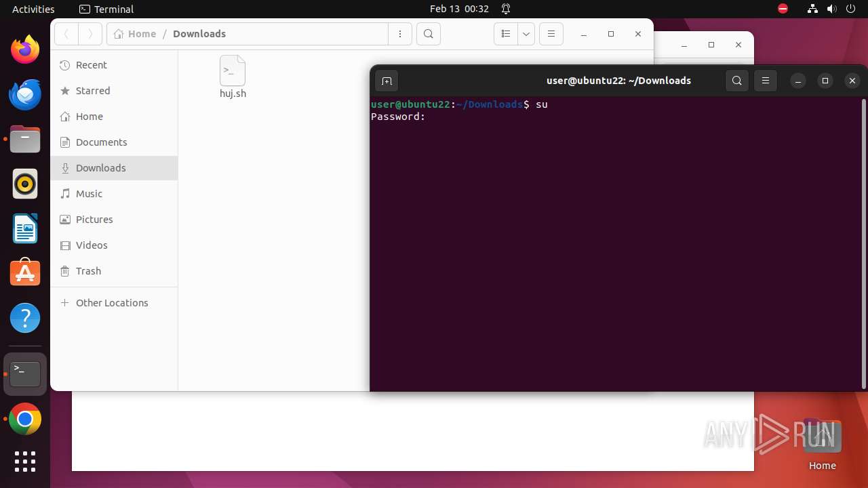
Task: Launch Rhythmbox music player from dock
Action: pos(25,184)
